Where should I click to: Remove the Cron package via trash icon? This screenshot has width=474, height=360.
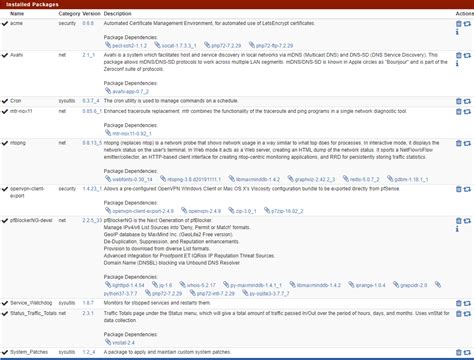coord(459,101)
